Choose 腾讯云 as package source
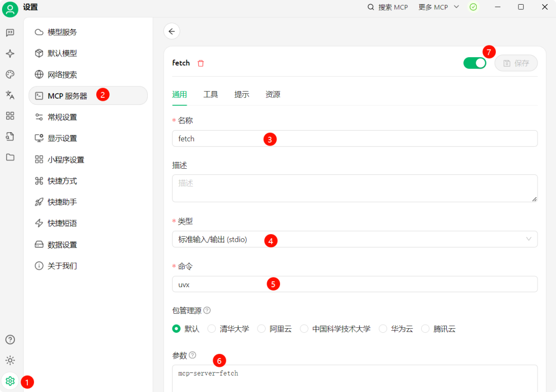Viewport: 556px width, 392px height. (425, 329)
